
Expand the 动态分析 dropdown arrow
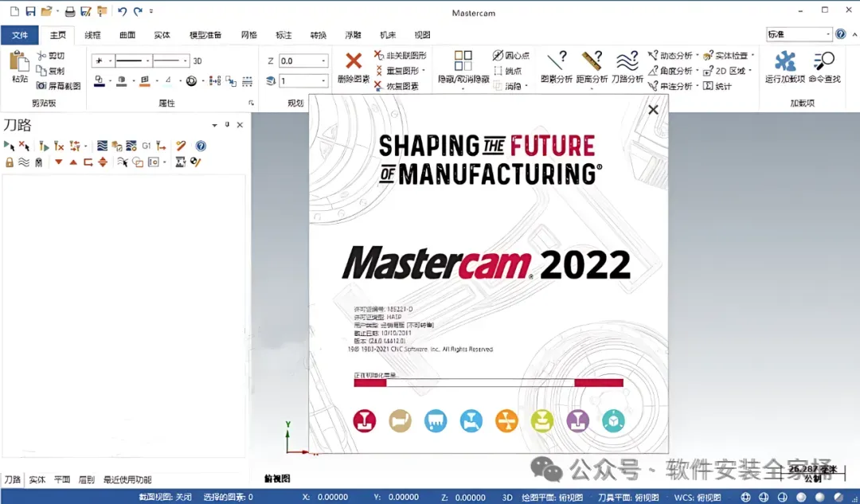click(697, 56)
